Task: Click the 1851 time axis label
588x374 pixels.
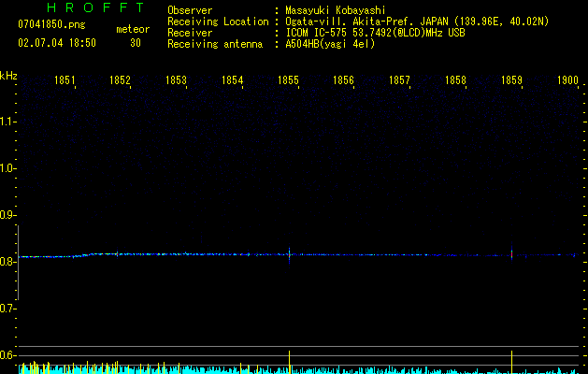Action: [x=65, y=80]
